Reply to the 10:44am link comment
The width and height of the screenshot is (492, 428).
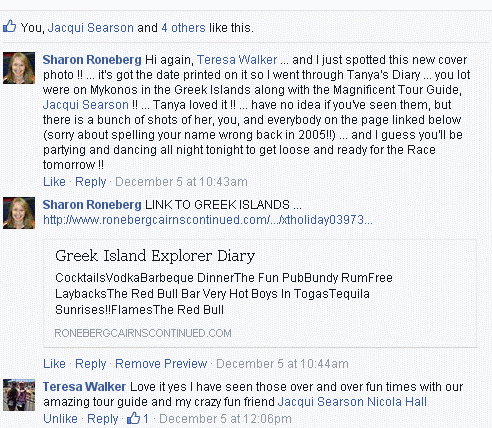(90, 364)
